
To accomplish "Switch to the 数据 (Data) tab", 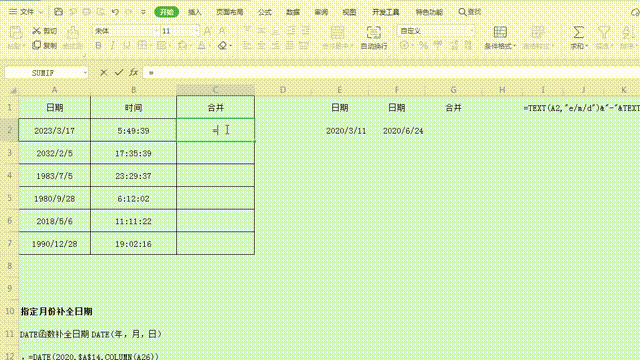I will 293,12.
